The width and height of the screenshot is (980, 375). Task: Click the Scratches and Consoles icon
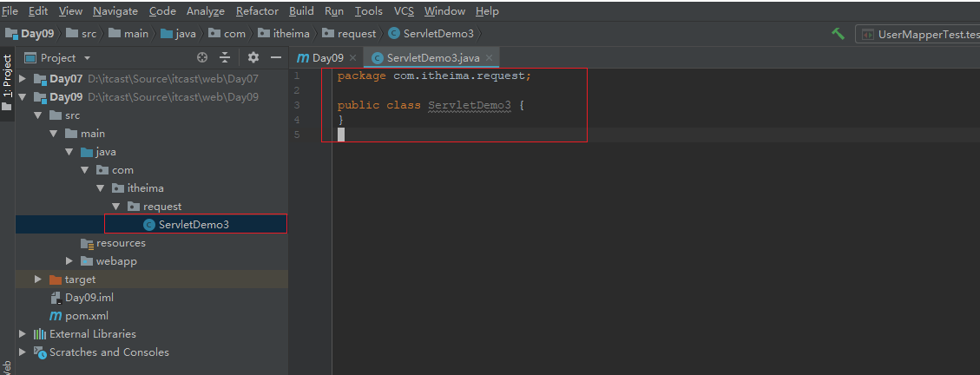(40, 352)
